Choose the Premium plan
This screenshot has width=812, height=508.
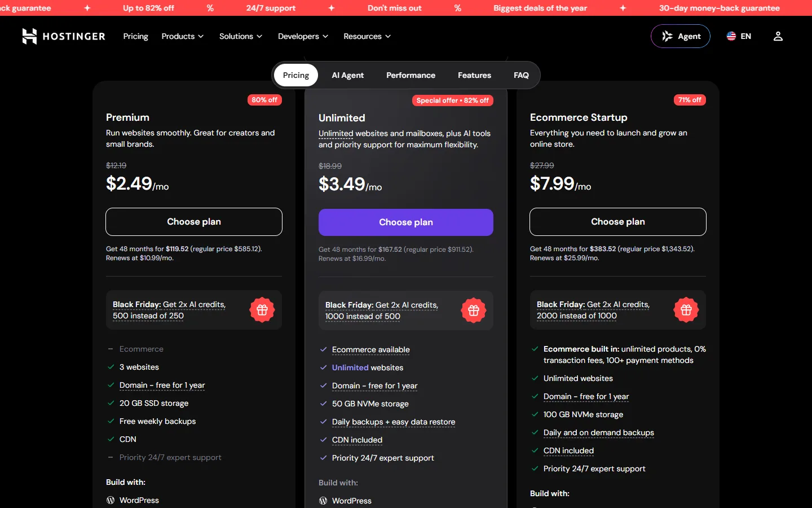click(194, 222)
